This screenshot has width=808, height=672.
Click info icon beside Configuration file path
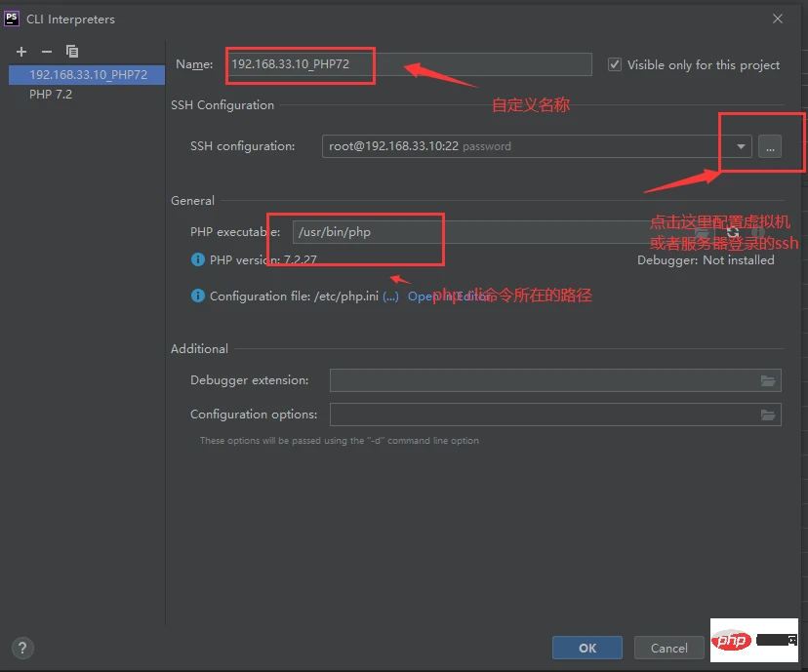[x=198, y=296]
